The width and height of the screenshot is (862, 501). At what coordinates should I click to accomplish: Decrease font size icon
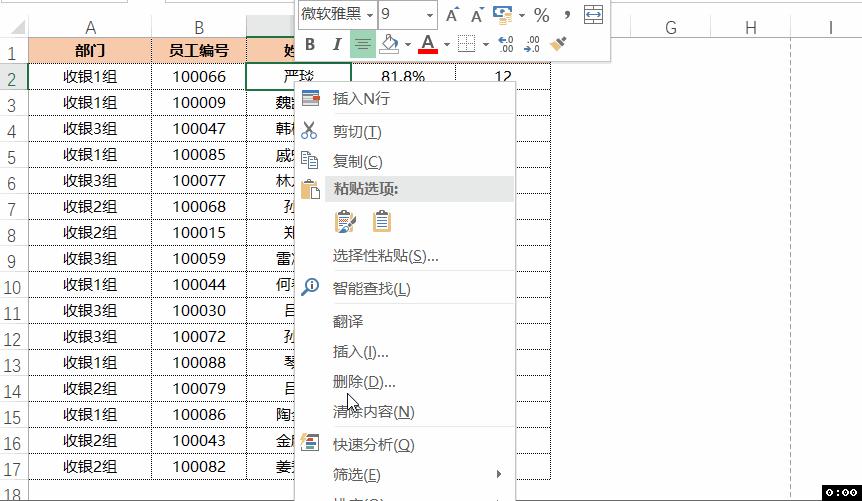(x=477, y=15)
